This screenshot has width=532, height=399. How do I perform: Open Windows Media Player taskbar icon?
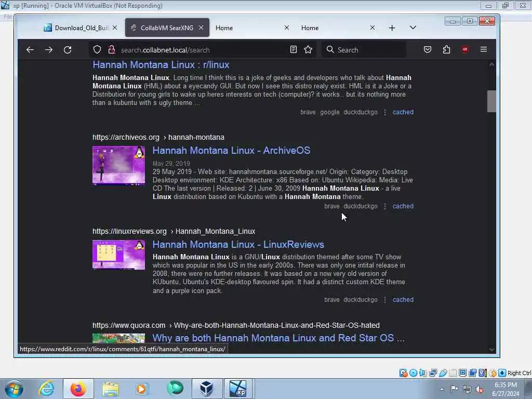click(141, 389)
